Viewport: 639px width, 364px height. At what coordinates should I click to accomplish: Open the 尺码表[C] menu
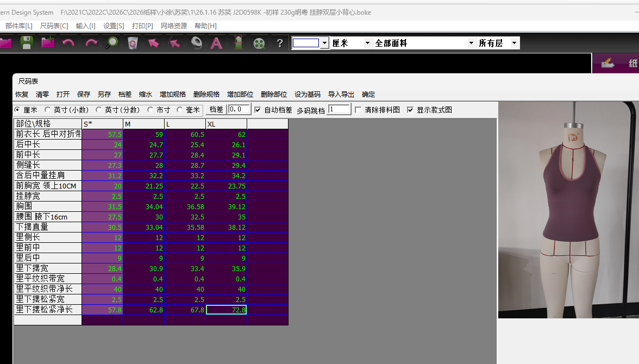tap(54, 26)
